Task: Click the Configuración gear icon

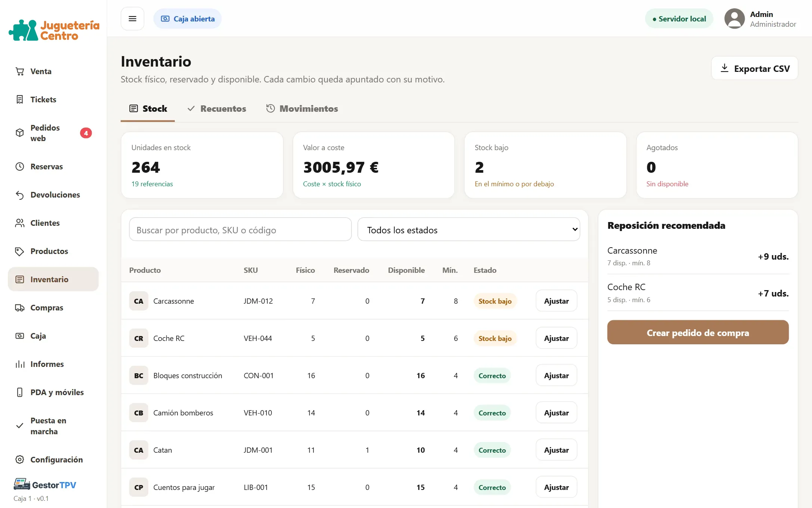Action: [x=20, y=459]
